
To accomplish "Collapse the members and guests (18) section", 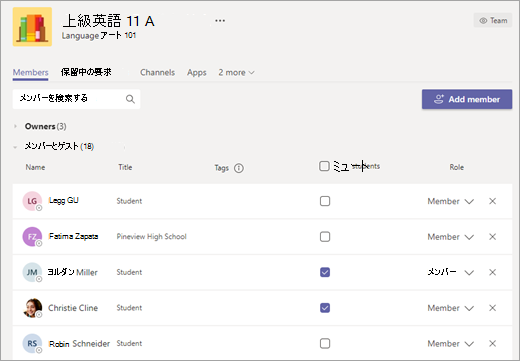I will 15,147.
